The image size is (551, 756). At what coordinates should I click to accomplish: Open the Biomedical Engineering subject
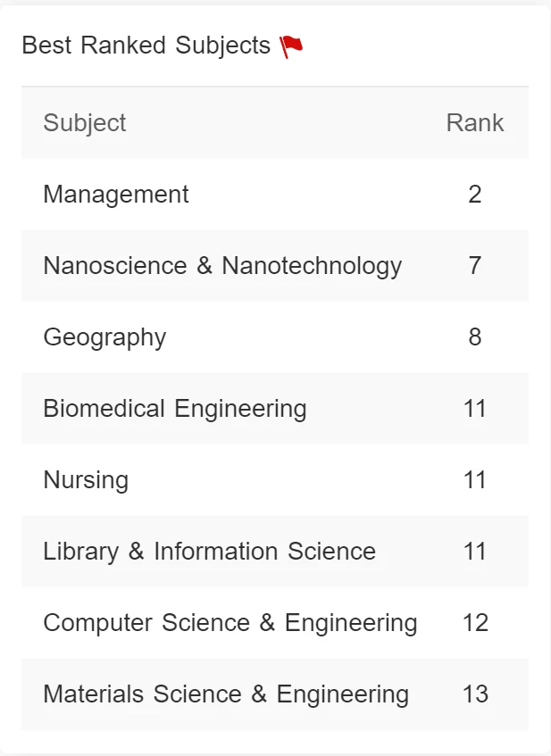175,409
